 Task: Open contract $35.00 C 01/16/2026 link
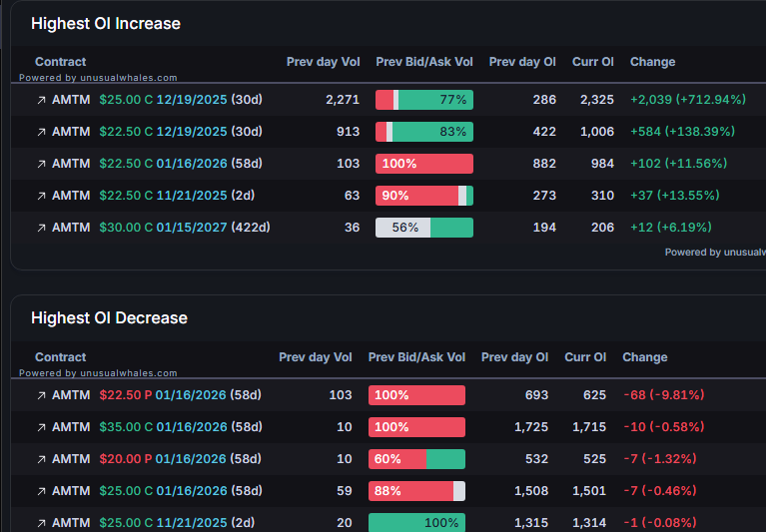[181, 427]
